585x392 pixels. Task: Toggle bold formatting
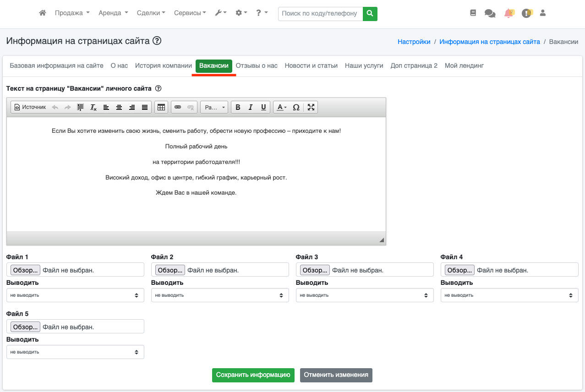(x=238, y=107)
